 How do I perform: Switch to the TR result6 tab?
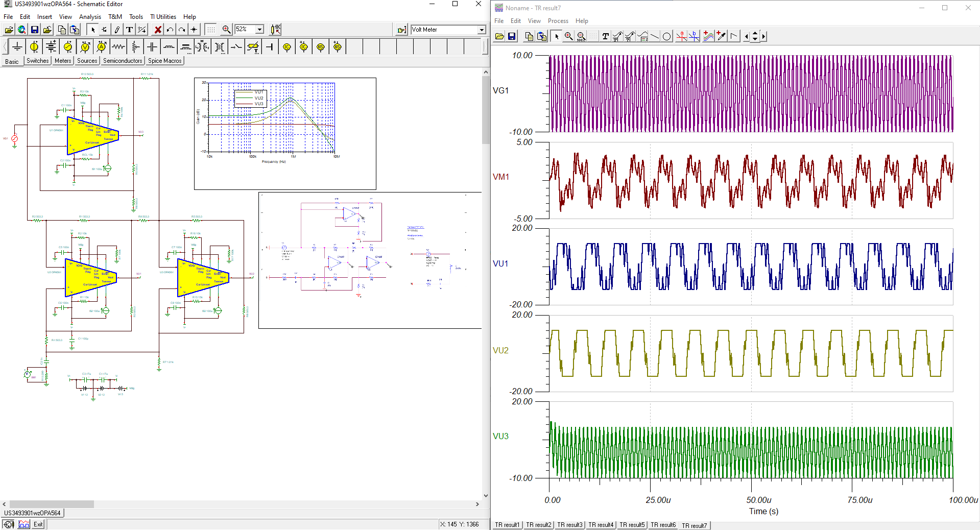tap(663, 525)
